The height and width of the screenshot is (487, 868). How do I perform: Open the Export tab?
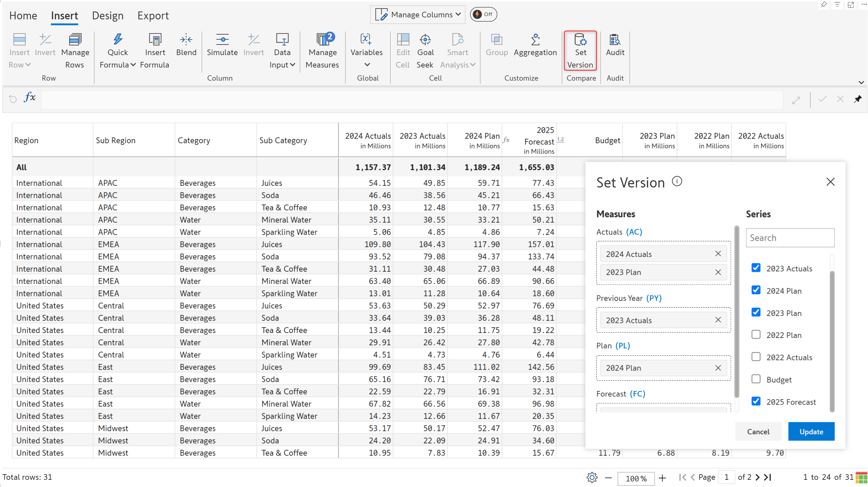click(153, 15)
